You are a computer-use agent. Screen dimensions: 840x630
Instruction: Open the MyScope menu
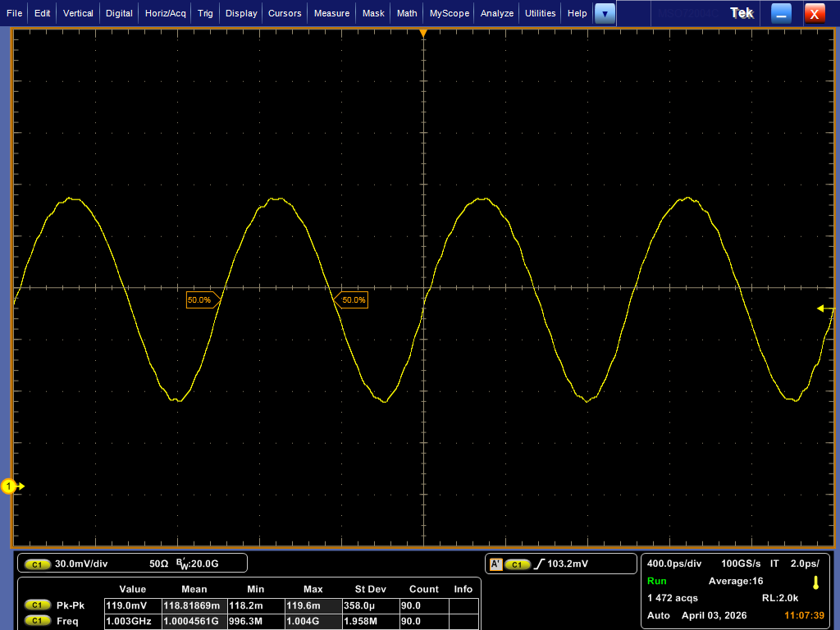(449, 13)
